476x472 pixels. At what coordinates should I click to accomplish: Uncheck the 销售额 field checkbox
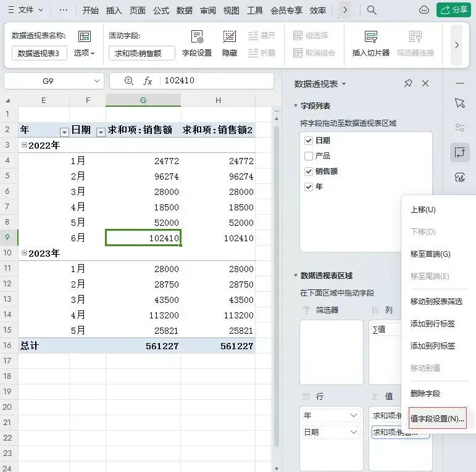click(x=309, y=172)
